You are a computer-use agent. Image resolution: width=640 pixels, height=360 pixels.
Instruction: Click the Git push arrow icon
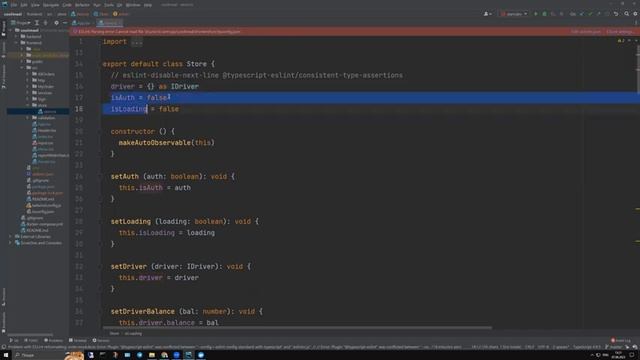(x=599, y=14)
